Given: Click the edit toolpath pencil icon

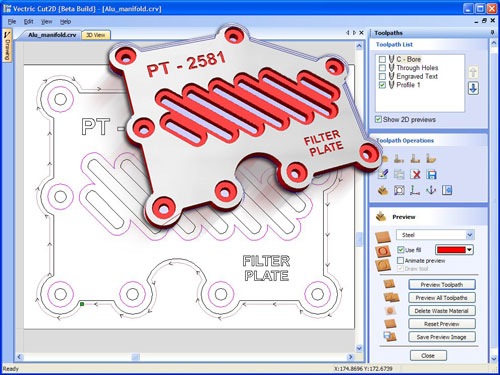Looking at the screenshot, I should pyautogui.click(x=383, y=174).
